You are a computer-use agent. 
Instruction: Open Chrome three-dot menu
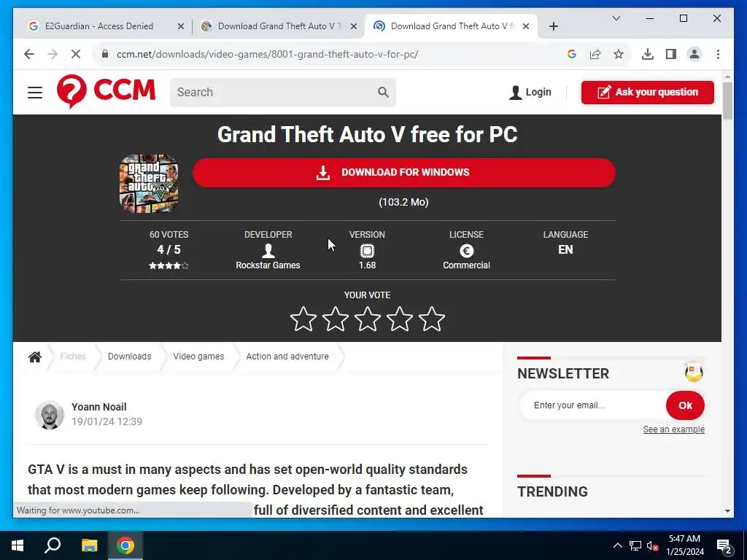pyautogui.click(x=718, y=54)
